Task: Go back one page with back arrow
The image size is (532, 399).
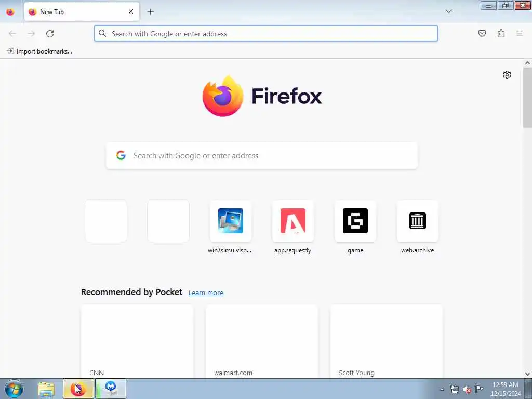Action: 12,34
